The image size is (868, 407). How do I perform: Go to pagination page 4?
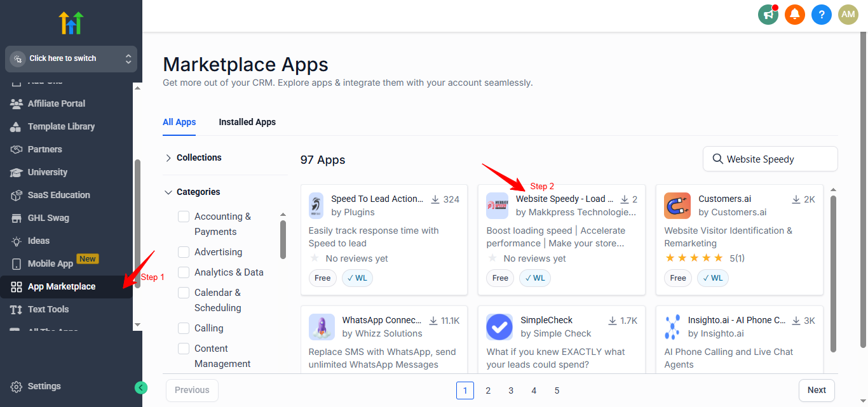[534, 390]
